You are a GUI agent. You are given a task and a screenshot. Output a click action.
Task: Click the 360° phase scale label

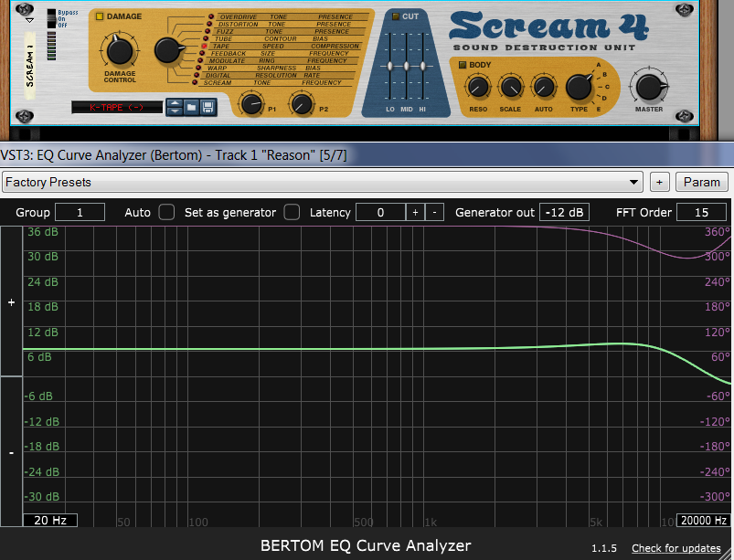click(718, 232)
